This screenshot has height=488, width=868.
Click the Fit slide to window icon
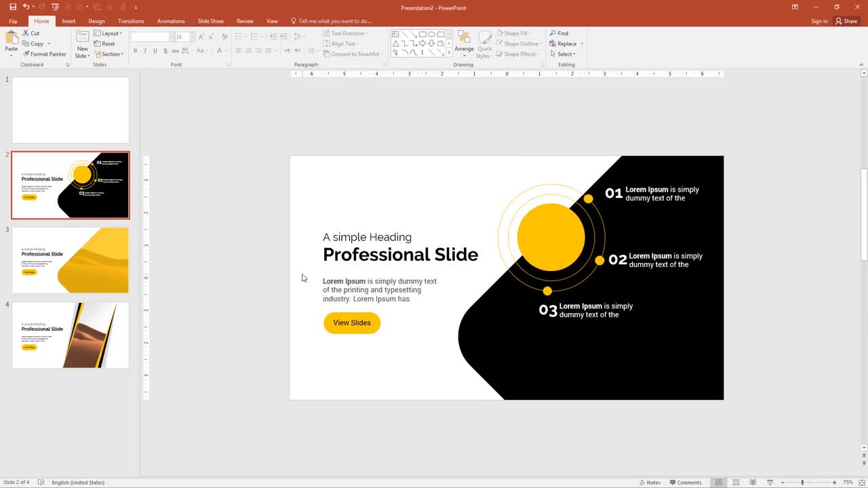[862, 482]
